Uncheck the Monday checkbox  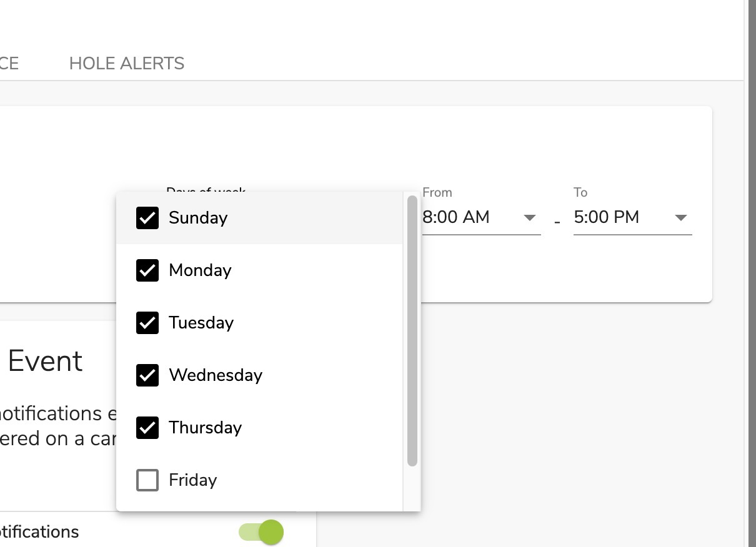pyautogui.click(x=147, y=270)
